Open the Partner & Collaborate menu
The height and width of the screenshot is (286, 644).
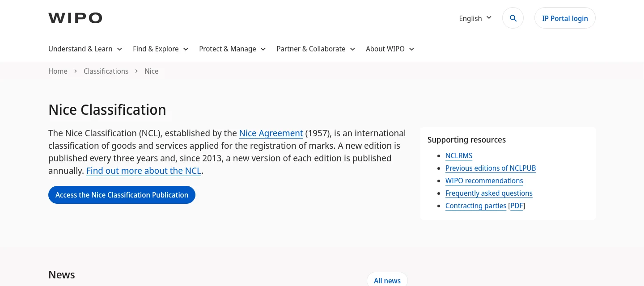(x=316, y=49)
